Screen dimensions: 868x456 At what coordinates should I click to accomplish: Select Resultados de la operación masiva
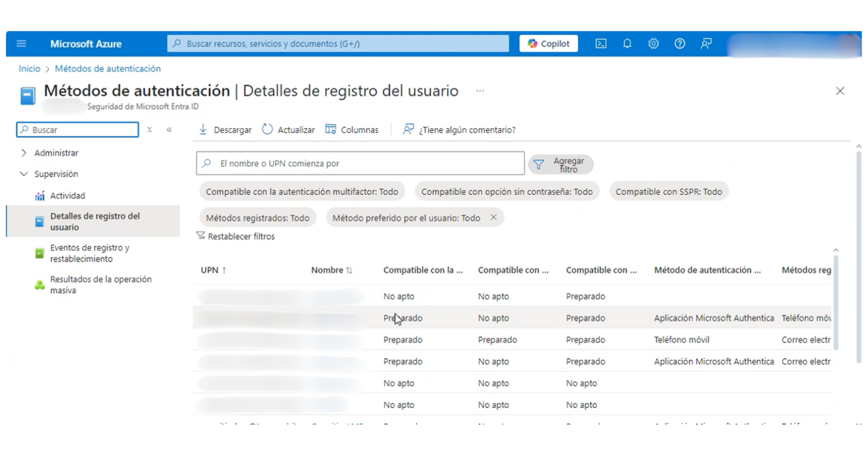[101, 284]
